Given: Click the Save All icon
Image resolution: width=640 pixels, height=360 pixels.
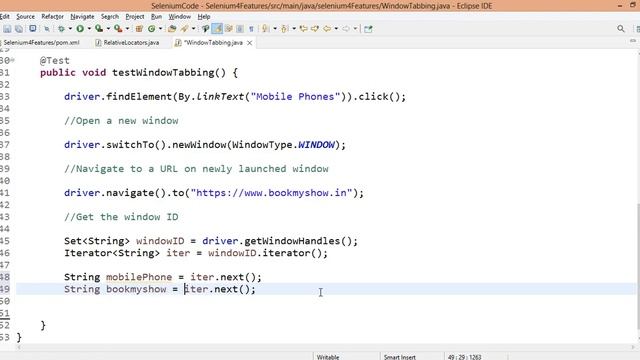Looking at the screenshot, I should click(x=19, y=29).
